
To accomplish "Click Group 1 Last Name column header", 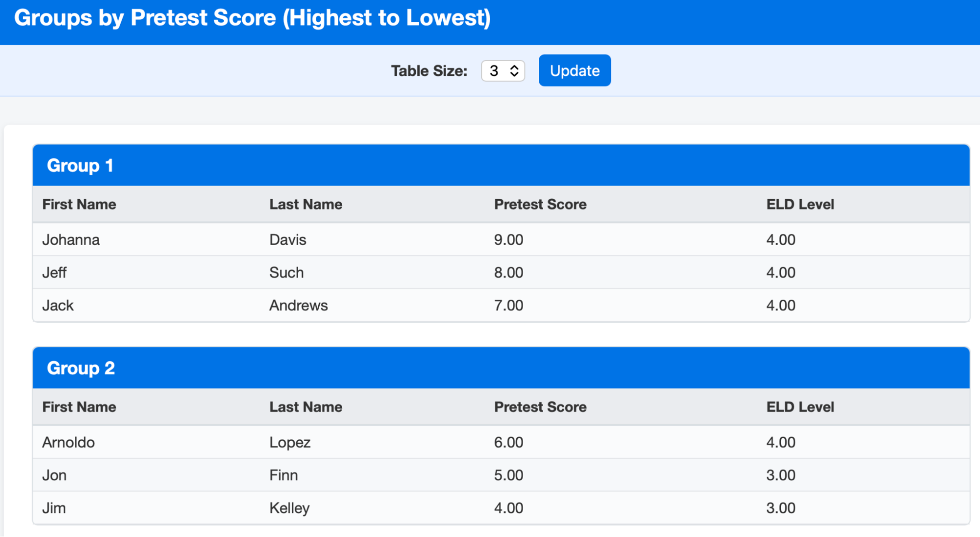I will (305, 204).
